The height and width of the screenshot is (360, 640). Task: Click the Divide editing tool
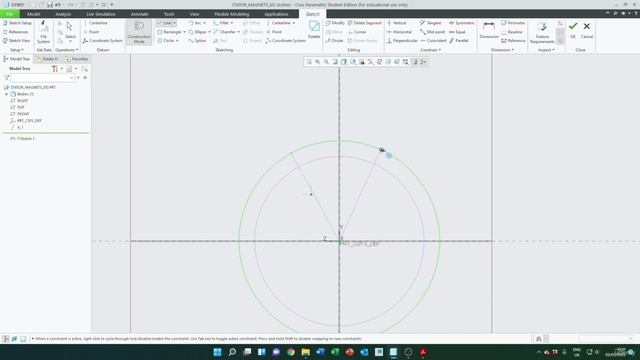[334, 41]
